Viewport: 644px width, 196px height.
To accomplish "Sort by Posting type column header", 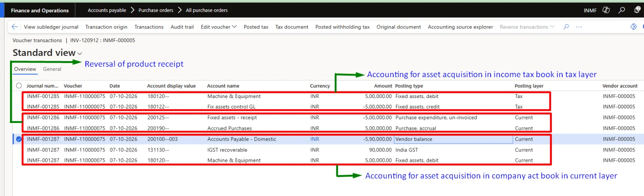I will click(409, 86).
